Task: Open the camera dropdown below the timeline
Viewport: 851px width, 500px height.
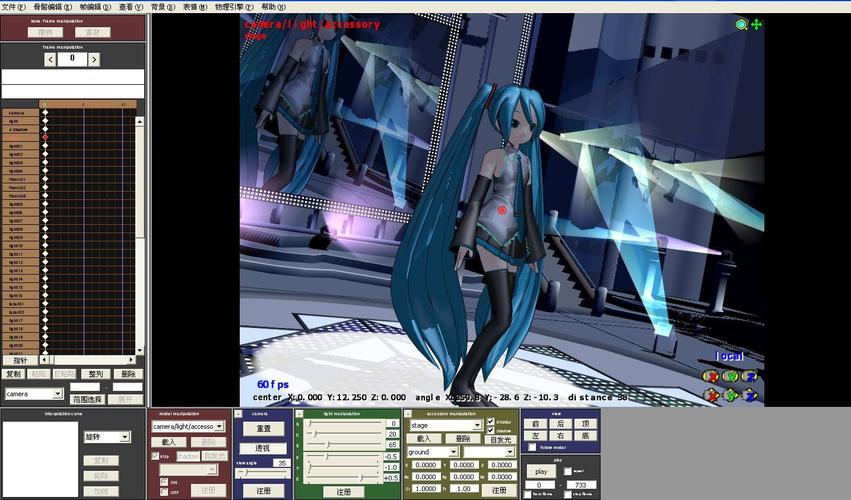Action: pos(58,394)
